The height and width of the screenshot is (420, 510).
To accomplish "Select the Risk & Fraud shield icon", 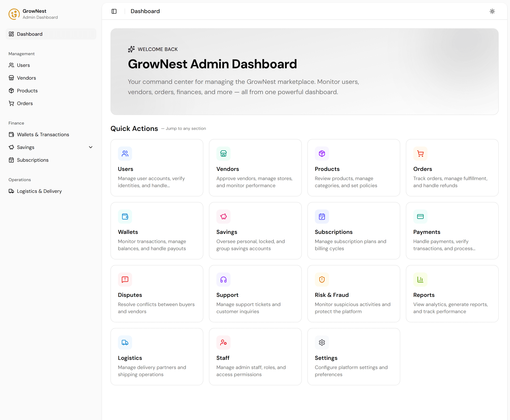I will pos(322,279).
